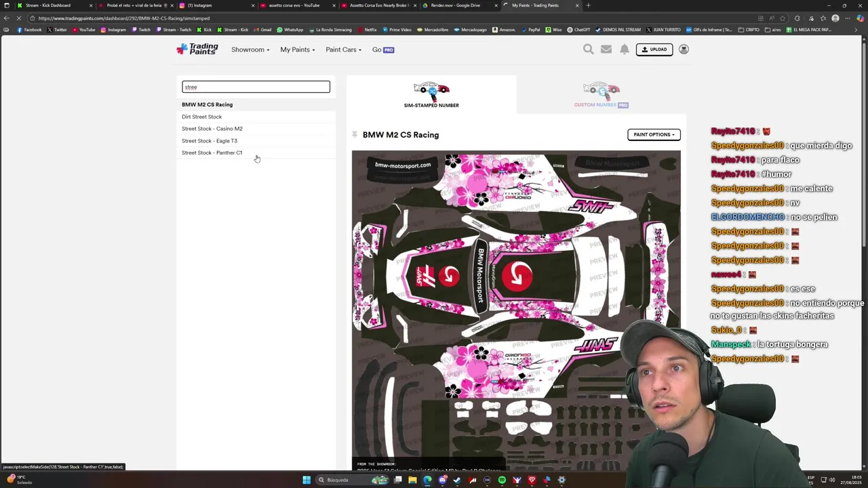This screenshot has width=868, height=488.
Task: Open YouTube bookmark
Action: click(83, 30)
